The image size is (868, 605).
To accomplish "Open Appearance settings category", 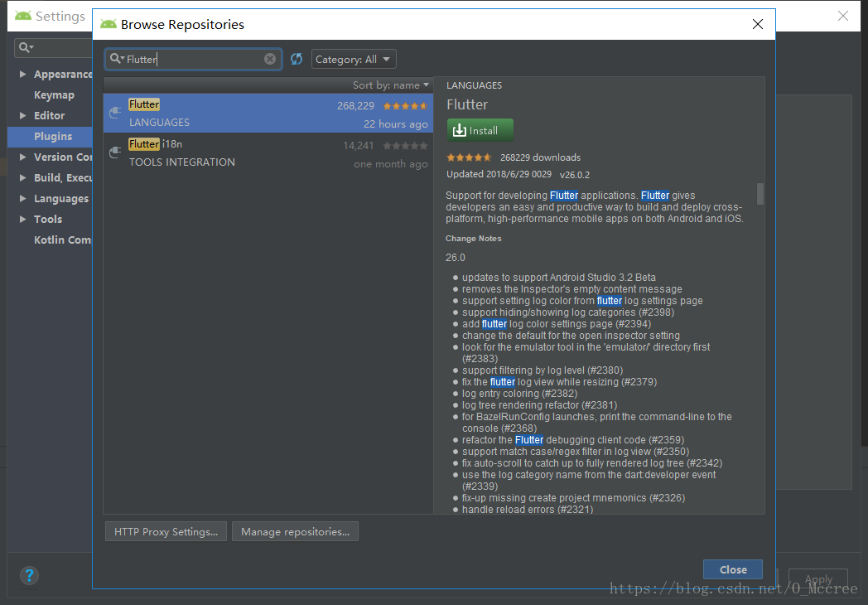I will (63, 74).
